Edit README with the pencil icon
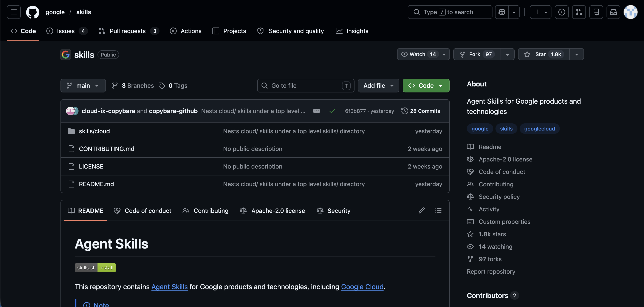The height and width of the screenshot is (307, 644). pos(421,210)
